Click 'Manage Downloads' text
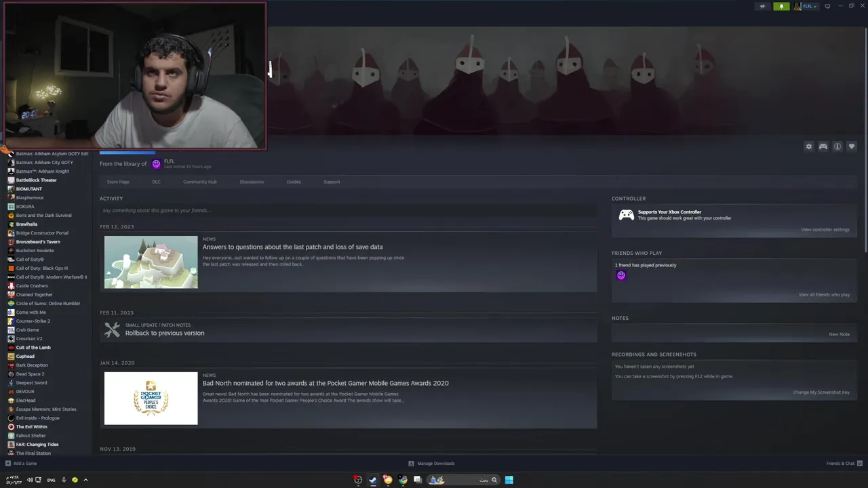 (x=436, y=464)
